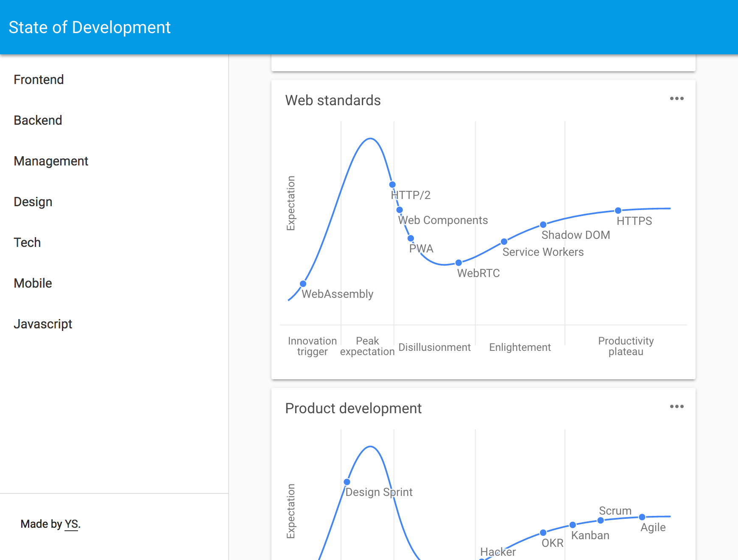Select the HTTPS data point
Image resolution: width=738 pixels, height=560 pixels.
pyautogui.click(x=618, y=210)
